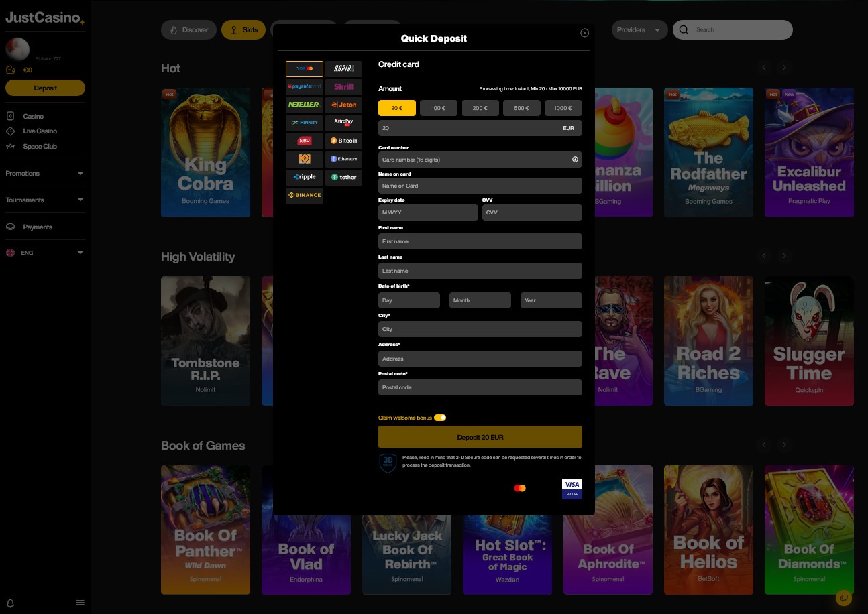The image size is (868, 614).
Task: Choose the paysafecard payment method
Action: click(x=304, y=86)
